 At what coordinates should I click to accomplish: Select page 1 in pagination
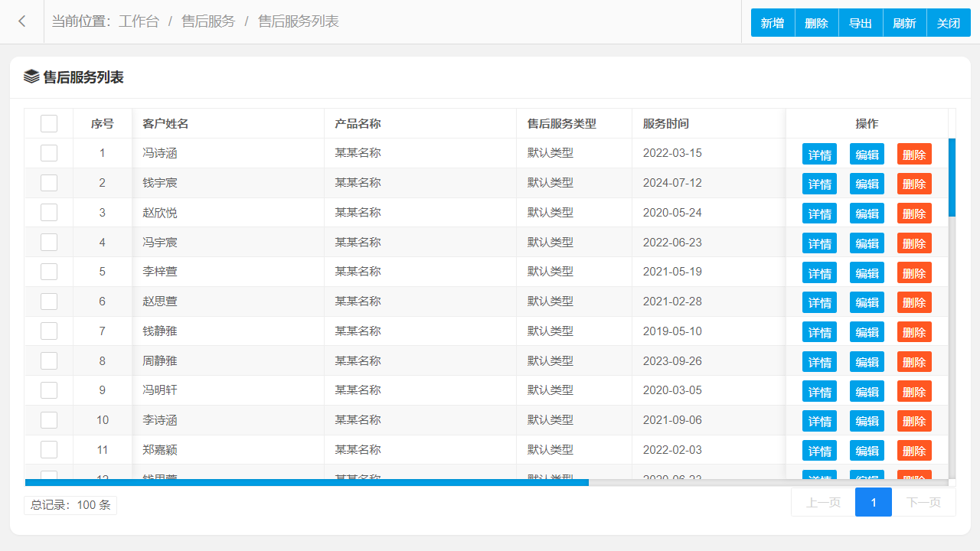pyautogui.click(x=874, y=502)
